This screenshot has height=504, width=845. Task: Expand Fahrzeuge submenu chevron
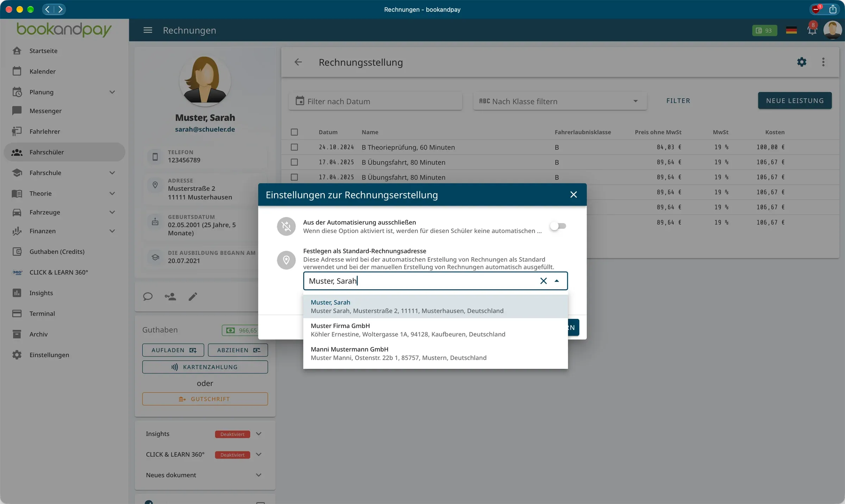[112, 212]
